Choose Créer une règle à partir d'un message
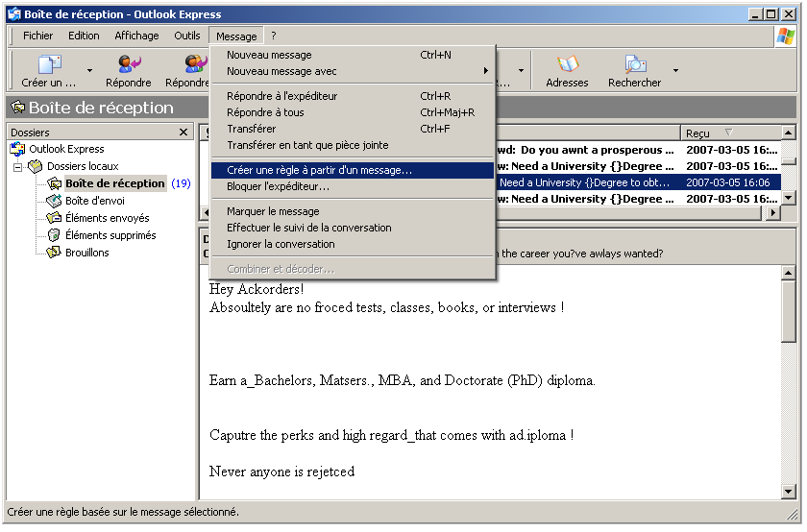This screenshot has width=807, height=532. coord(354,170)
